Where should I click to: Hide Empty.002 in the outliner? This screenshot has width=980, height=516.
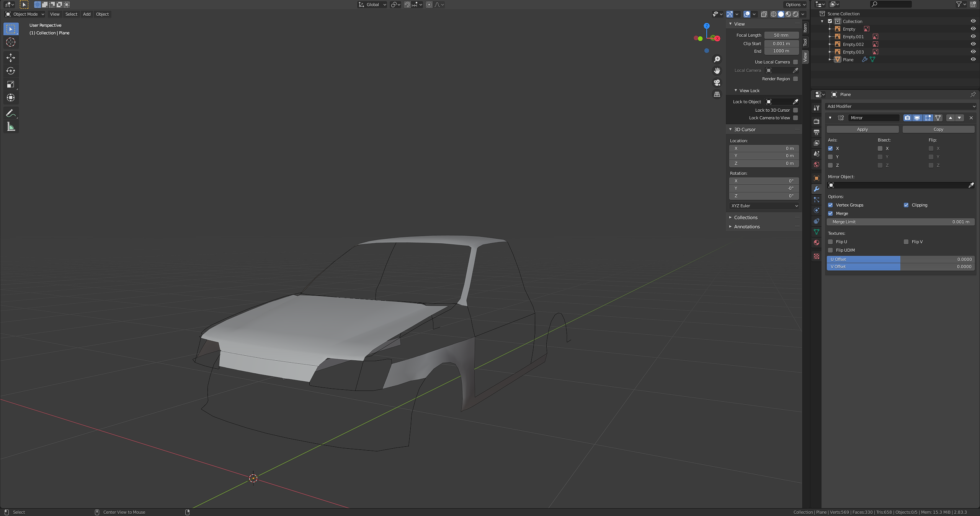973,44
